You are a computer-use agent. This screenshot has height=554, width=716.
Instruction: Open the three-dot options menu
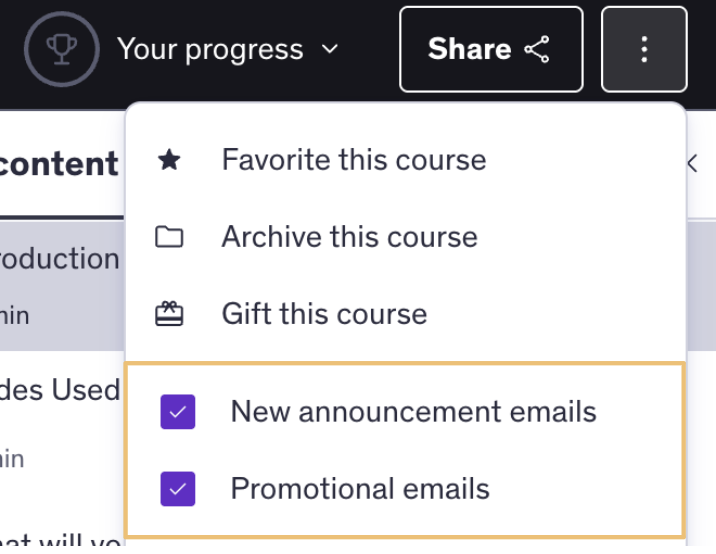pyautogui.click(x=644, y=49)
